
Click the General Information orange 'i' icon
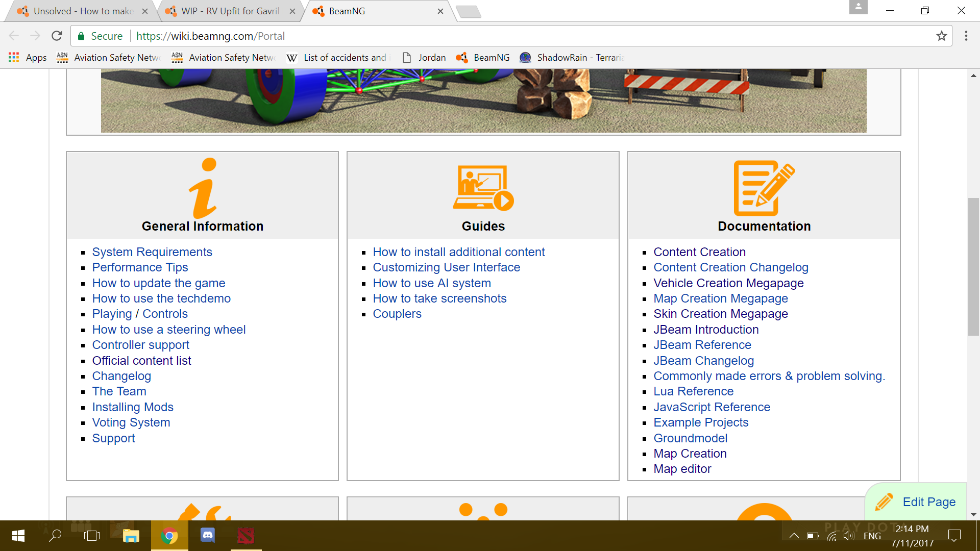[203, 188]
